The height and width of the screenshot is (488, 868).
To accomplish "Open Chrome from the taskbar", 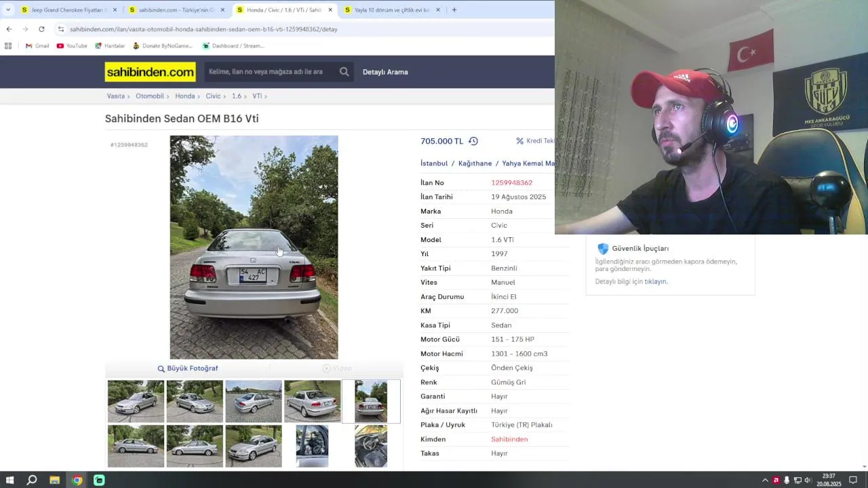I will point(77,480).
